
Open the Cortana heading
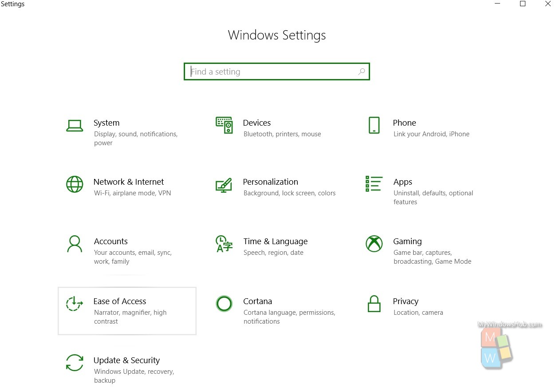(x=258, y=301)
